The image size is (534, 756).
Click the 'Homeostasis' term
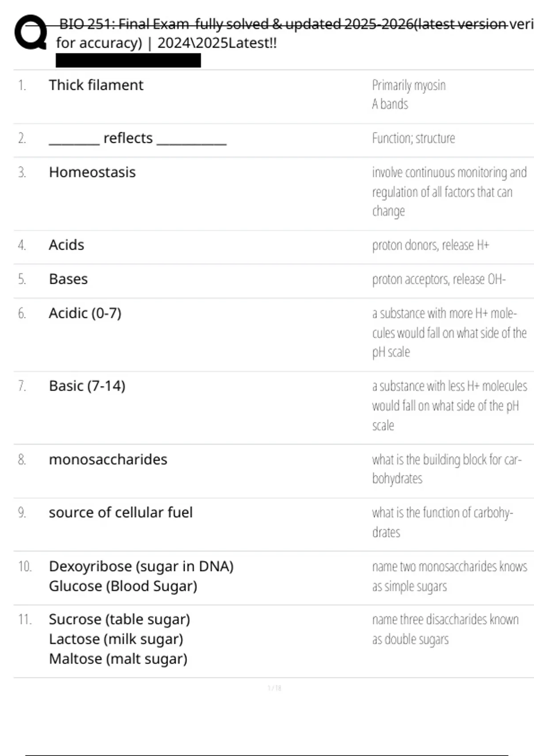[x=92, y=172]
